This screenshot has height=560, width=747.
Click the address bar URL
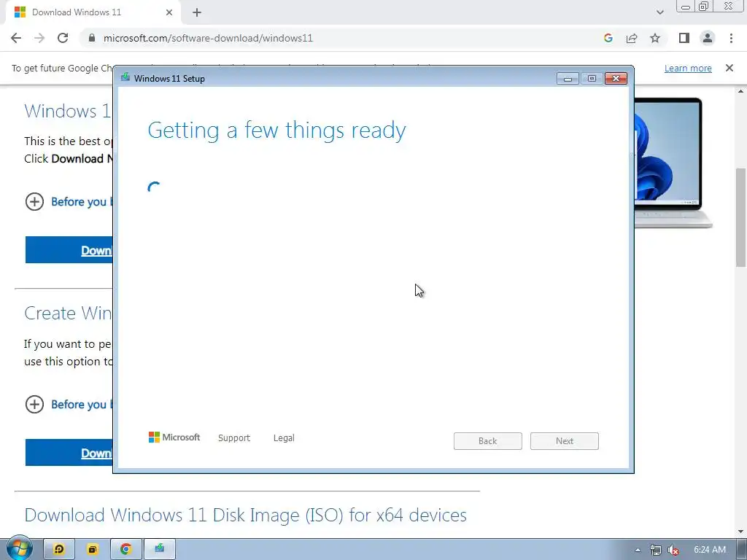tap(208, 38)
